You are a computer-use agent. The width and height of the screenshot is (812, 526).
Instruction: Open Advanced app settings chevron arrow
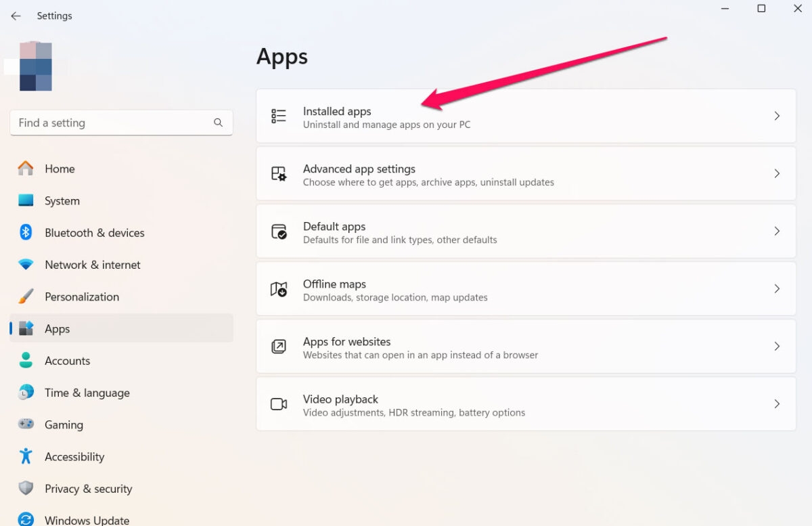[777, 174]
